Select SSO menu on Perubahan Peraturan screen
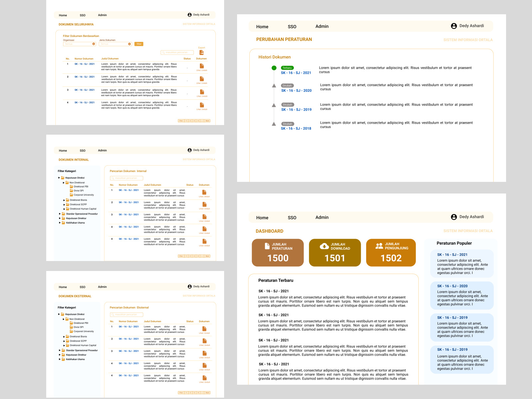Image resolution: width=532 pixels, height=399 pixels. click(x=292, y=27)
